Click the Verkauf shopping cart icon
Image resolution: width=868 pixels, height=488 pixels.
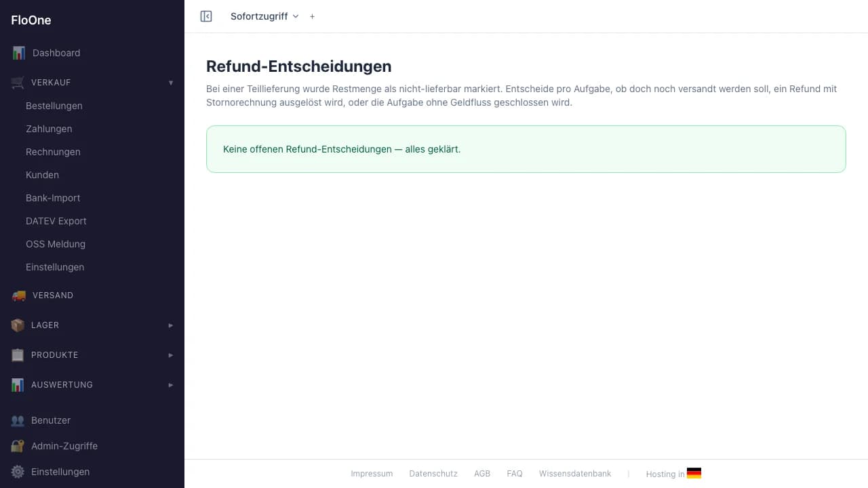pos(18,83)
